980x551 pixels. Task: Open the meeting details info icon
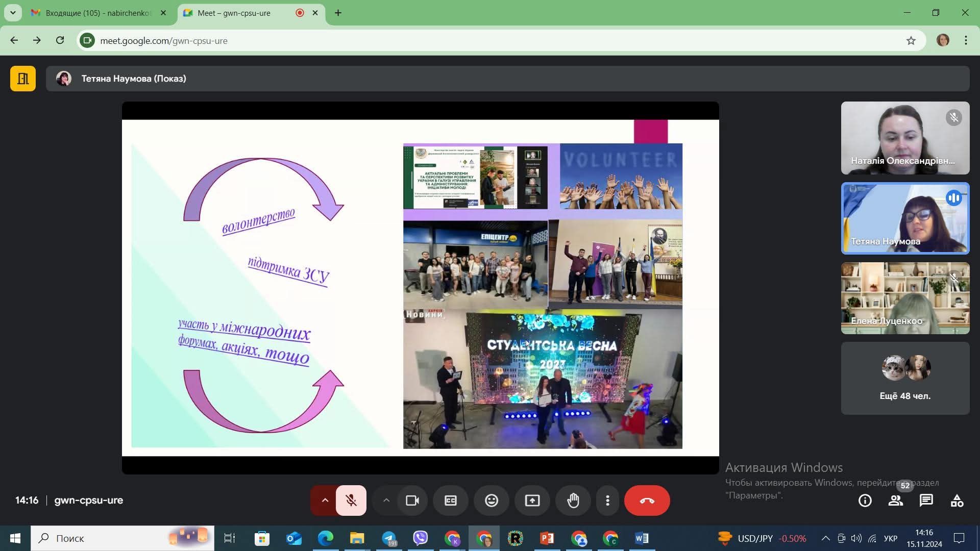pyautogui.click(x=865, y=500)
